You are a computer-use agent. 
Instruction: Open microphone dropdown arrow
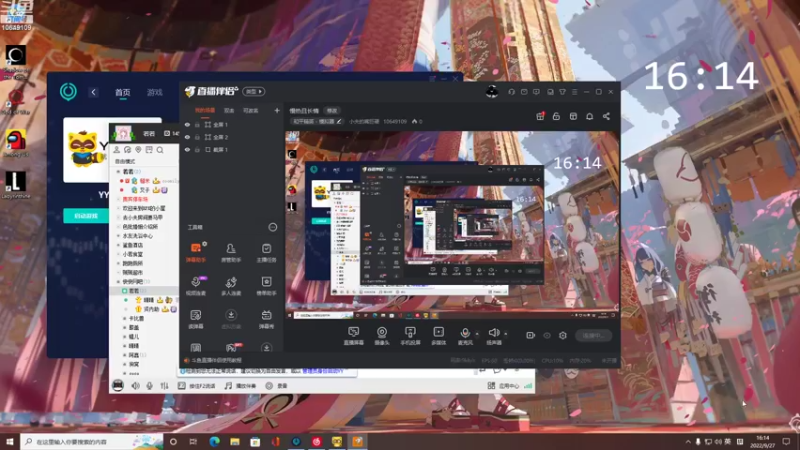477,334
